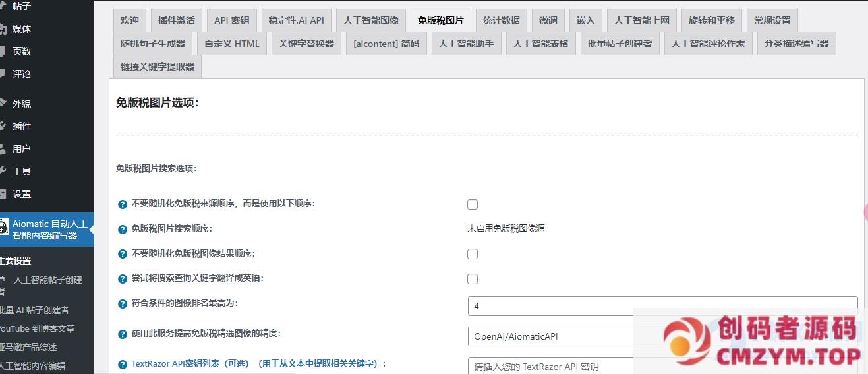This screenshot has width=868, height=374.
Task: Enable 不要随机化免版税来源顺序 checkbox
Action: [473, 204]
